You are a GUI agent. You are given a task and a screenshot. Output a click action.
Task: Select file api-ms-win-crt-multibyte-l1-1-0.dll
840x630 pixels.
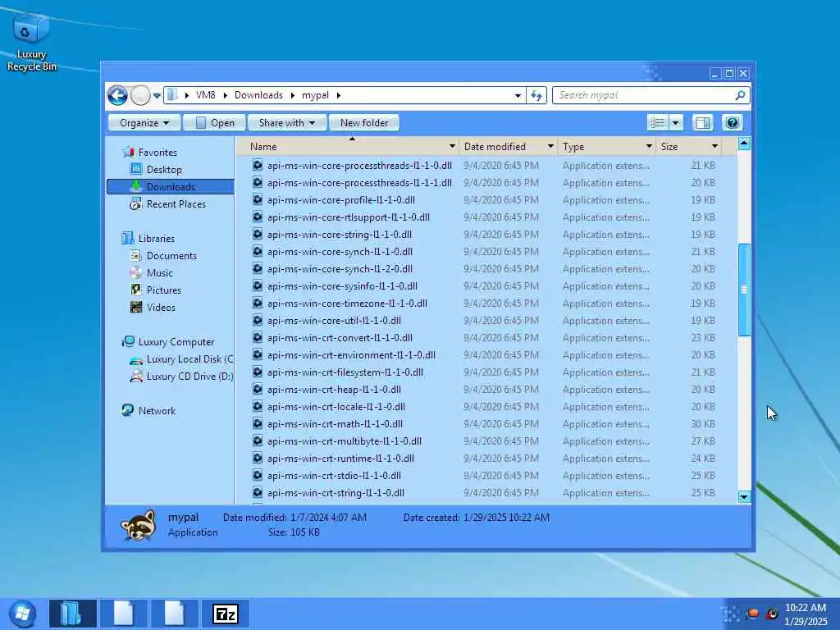tap(345, 441)
